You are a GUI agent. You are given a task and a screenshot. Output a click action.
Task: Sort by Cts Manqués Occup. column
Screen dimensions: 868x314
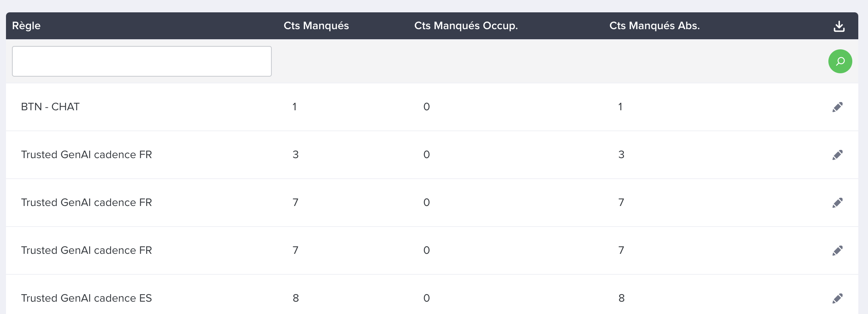[x=466, y=26]
